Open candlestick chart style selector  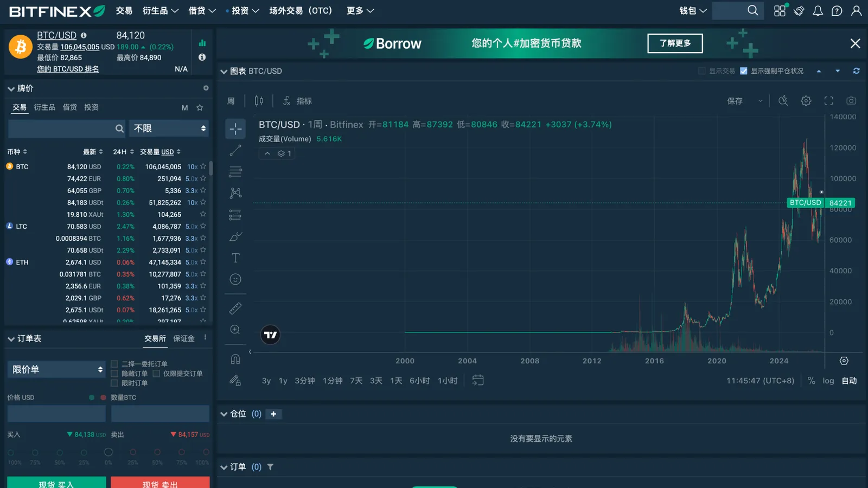259,101
